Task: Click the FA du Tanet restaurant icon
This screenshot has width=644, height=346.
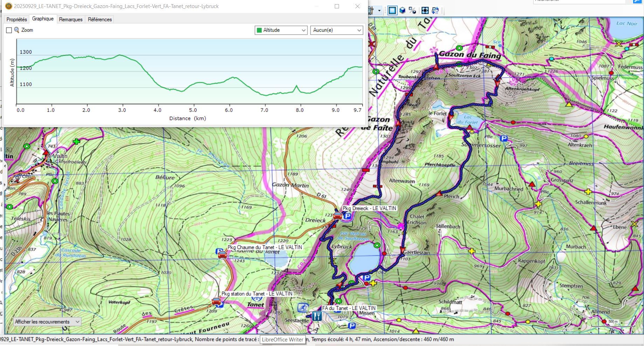Action: [x=317, y=316]
